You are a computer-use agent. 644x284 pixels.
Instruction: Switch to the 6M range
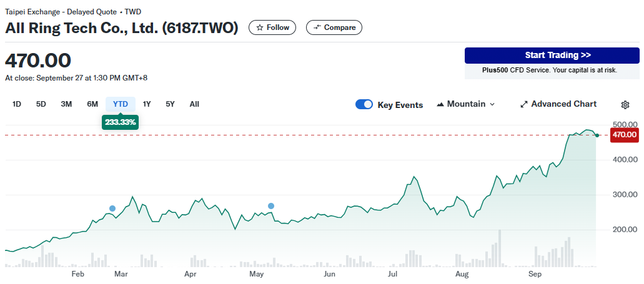click(92, 104)
